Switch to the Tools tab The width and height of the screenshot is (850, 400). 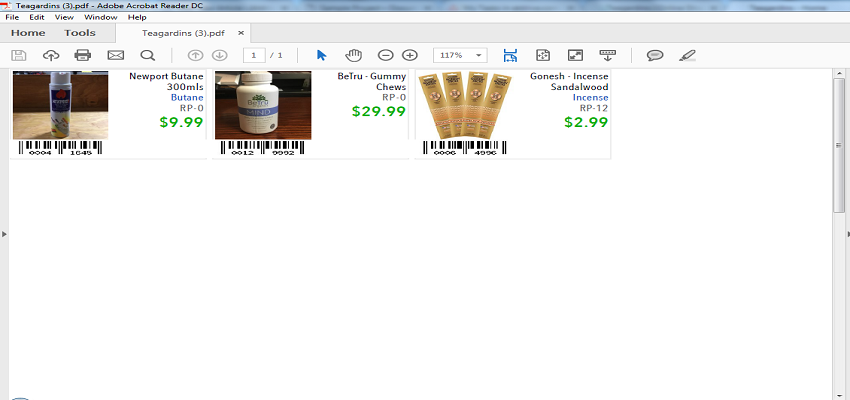click(80, 33)
